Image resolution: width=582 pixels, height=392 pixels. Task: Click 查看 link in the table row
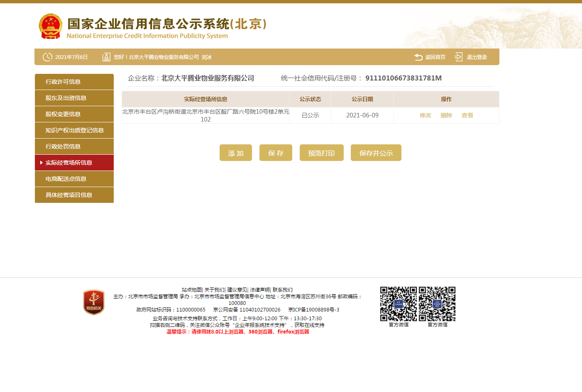click(x=467, y=115)
